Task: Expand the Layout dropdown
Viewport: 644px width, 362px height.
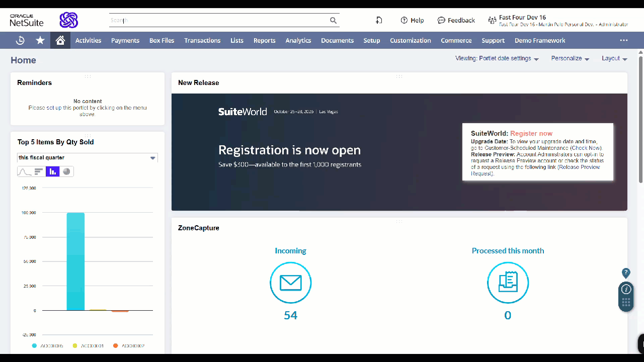Action: pyautogui.click(x=614, y=58)
